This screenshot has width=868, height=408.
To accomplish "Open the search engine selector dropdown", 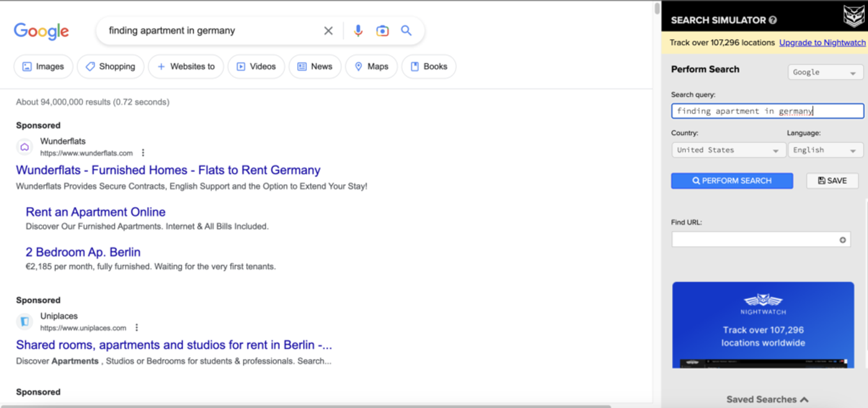I will tap(825, 72).
